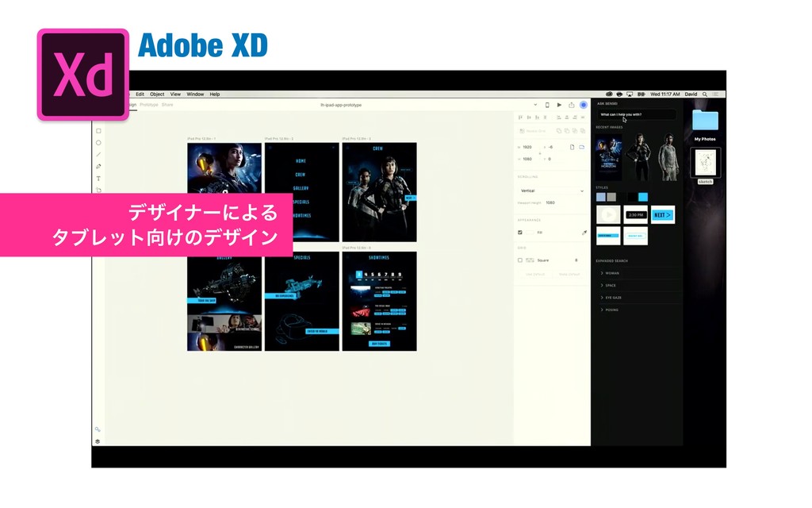Open the Assets panel icon

tap(98, 429)
